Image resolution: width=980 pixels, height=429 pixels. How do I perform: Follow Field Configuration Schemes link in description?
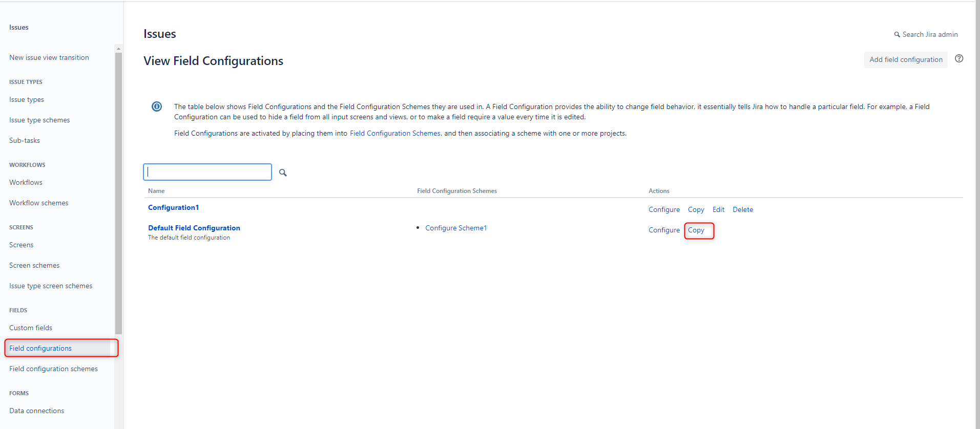[394, 133]
